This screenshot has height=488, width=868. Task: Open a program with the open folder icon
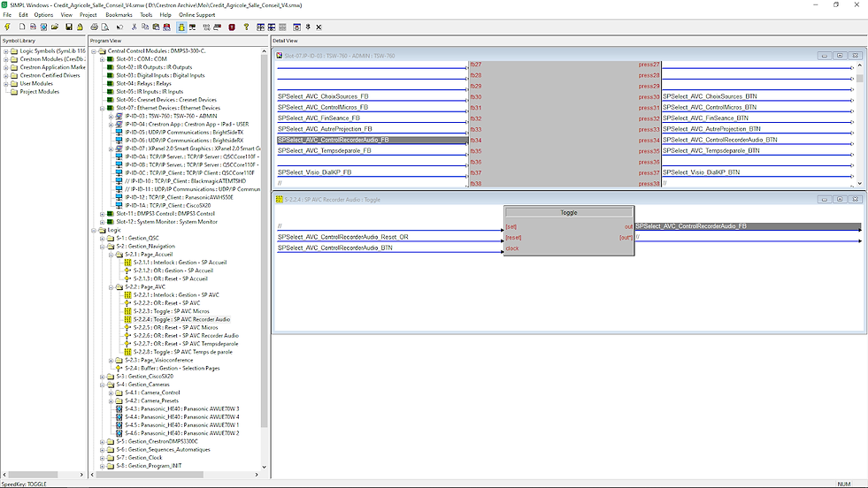(55, 27)
